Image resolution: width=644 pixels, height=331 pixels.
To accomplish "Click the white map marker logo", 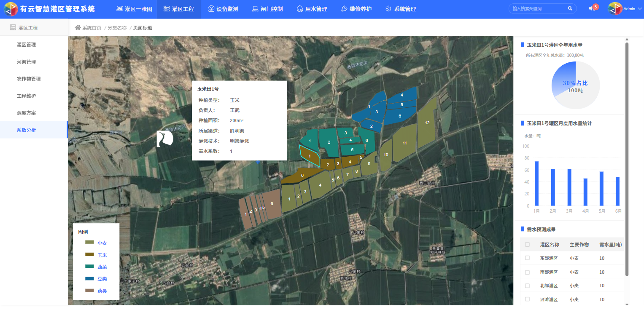I will [164, 139].
